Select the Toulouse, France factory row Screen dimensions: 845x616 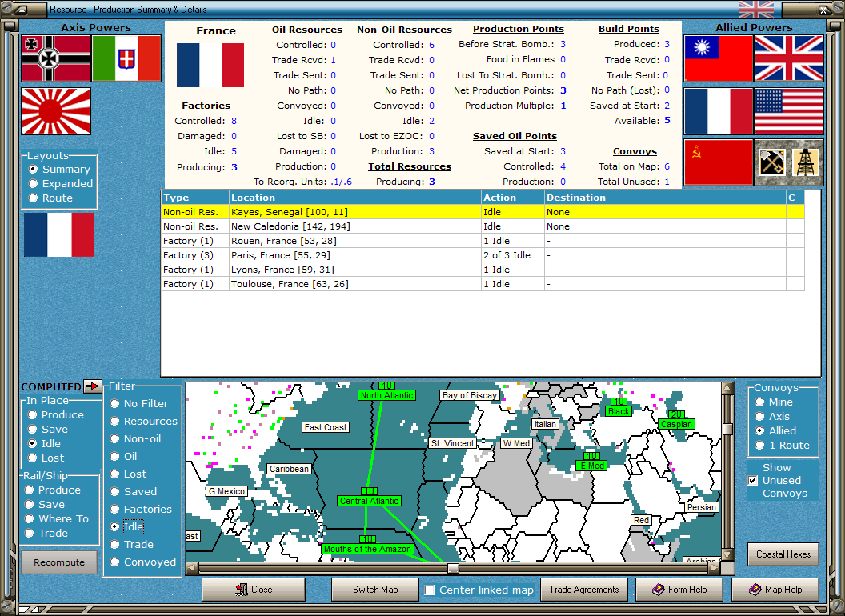click(x=483, y=284)
